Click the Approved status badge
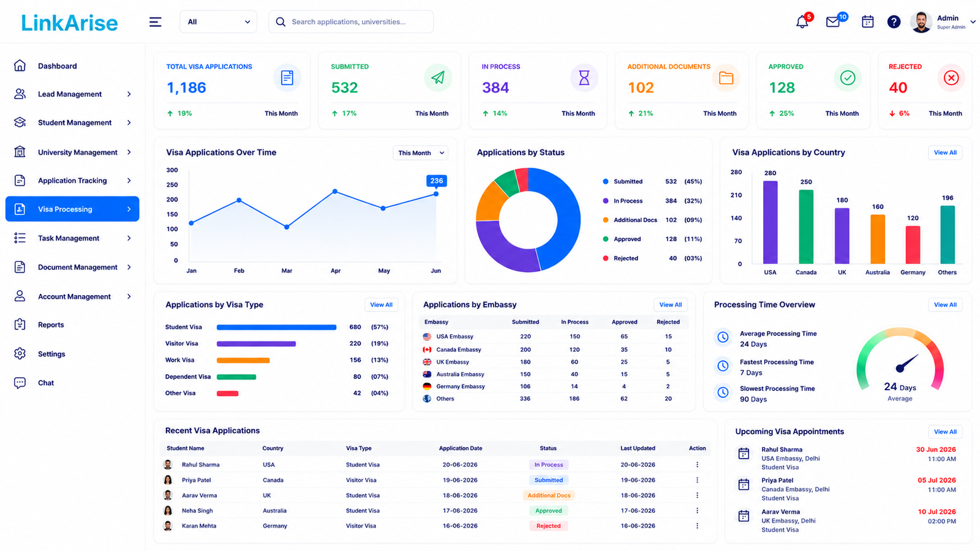The height and width of the screenshot is (551, 980). tap(549, 511)
